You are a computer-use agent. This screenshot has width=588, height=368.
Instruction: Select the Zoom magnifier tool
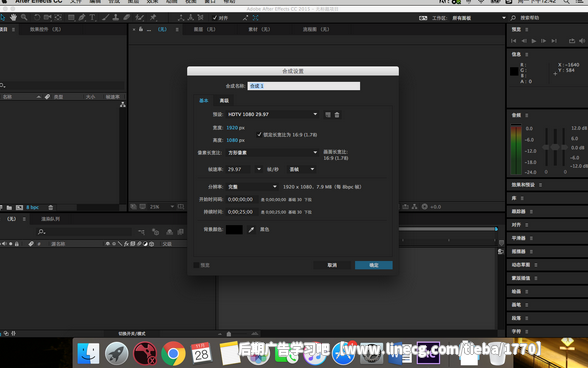[x=24, y=17]
